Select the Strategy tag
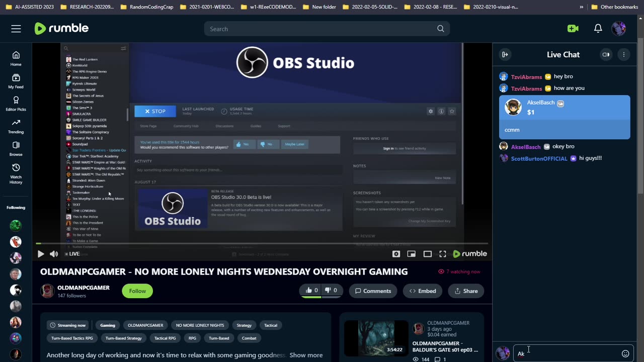The height and width of the screenshot is (362, 644). point(244,325)
